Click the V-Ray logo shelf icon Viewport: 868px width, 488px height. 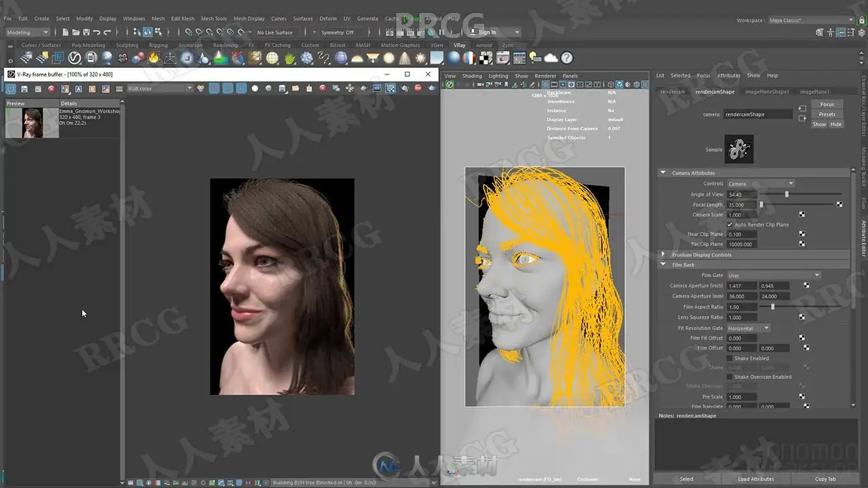(x=75, y=58)
